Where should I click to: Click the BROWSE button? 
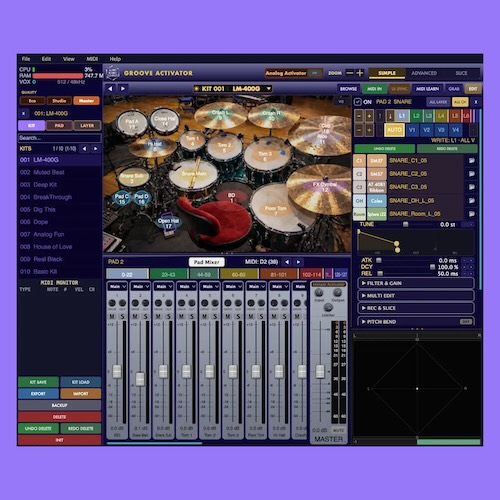(348, 89)
